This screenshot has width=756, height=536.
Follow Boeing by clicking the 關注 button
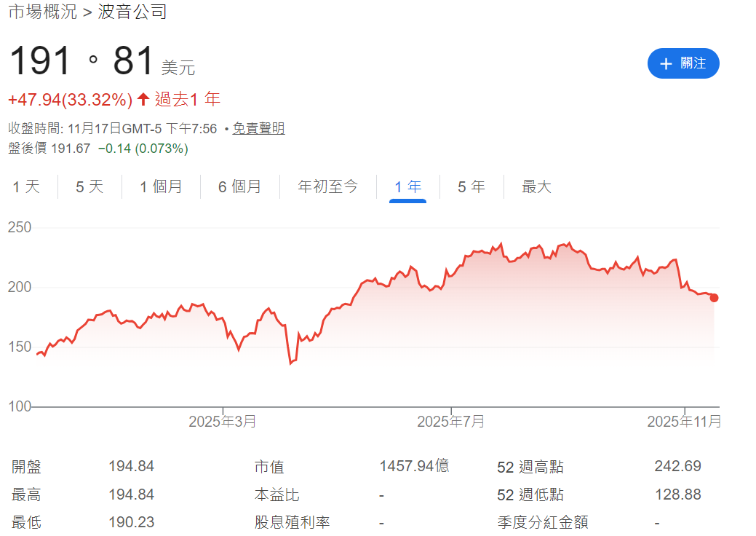coord(683,63)
